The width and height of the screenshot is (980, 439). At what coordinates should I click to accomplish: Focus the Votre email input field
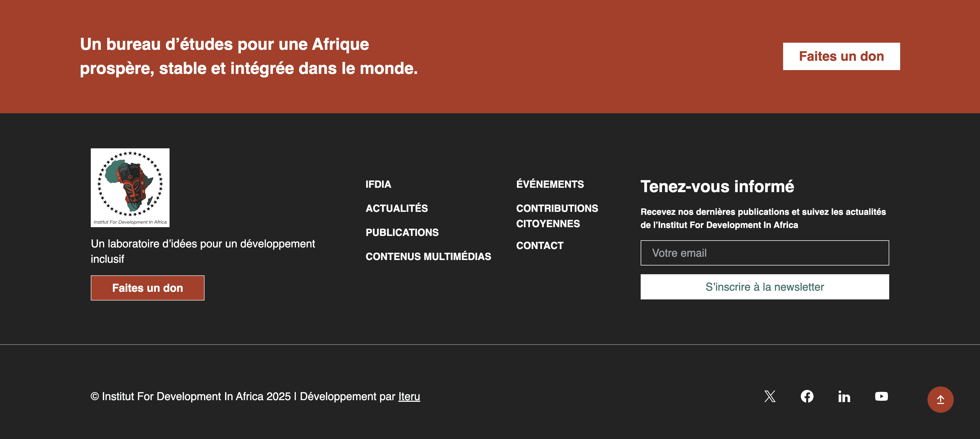pyautogui.click(x=764, y=253)
